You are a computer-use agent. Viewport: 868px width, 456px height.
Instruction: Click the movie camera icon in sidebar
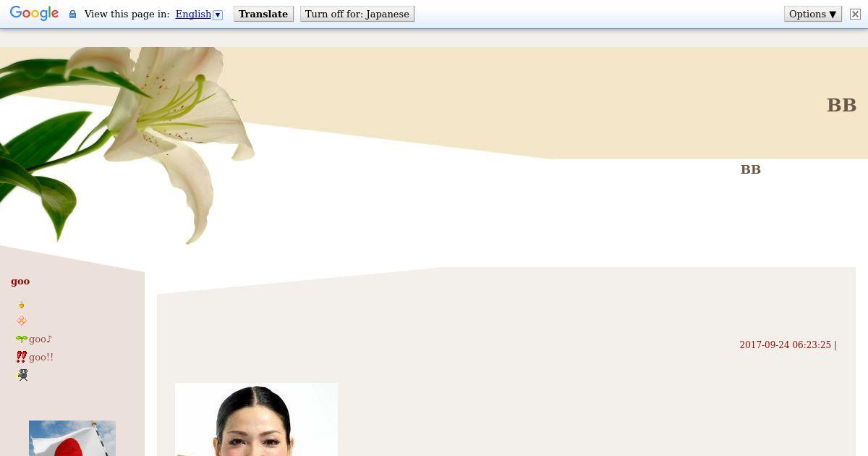click(22, 375)
